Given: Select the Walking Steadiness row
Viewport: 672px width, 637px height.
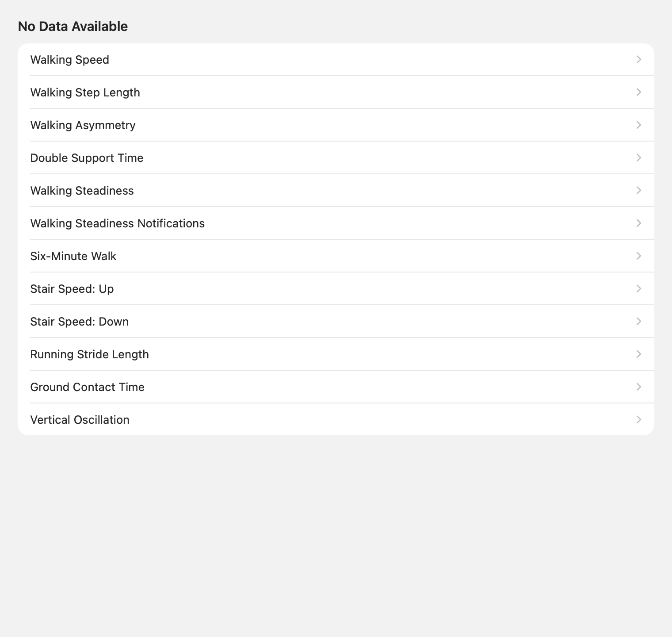Looking at the screenshot, I should (x=336, y=191).
